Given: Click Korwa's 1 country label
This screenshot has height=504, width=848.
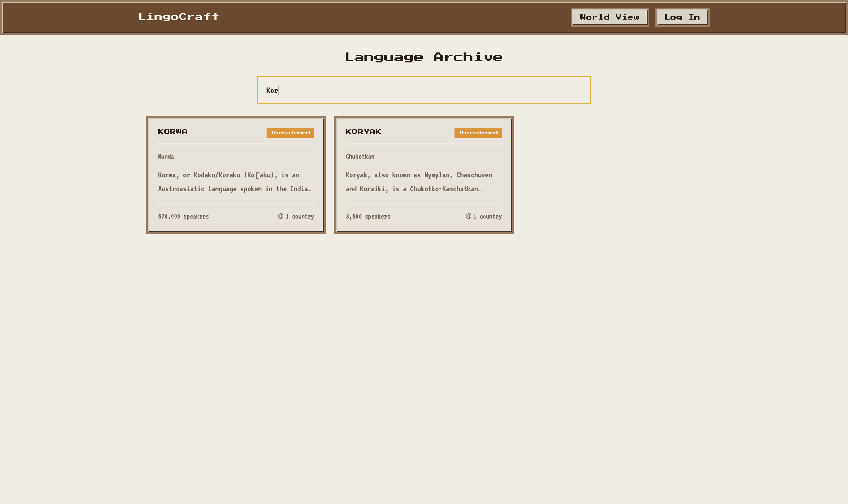Looking at the screenshot, I should (x=300, y=217).
